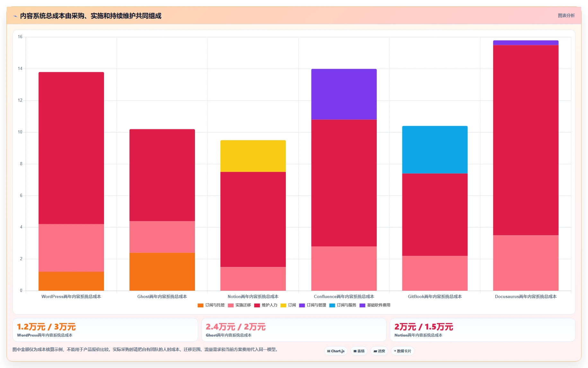Viewport: 588px width, 368px height.
Task: Toggle the orange 订阅与托管 legend swatch
Action: coord(200,305)
